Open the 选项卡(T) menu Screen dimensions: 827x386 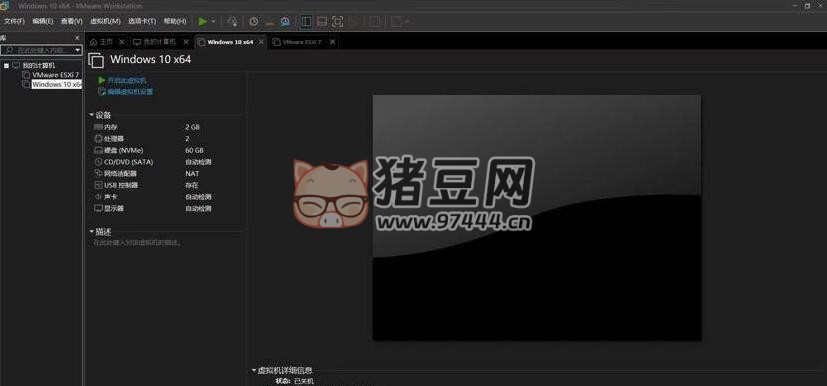(x=142, y=21)
